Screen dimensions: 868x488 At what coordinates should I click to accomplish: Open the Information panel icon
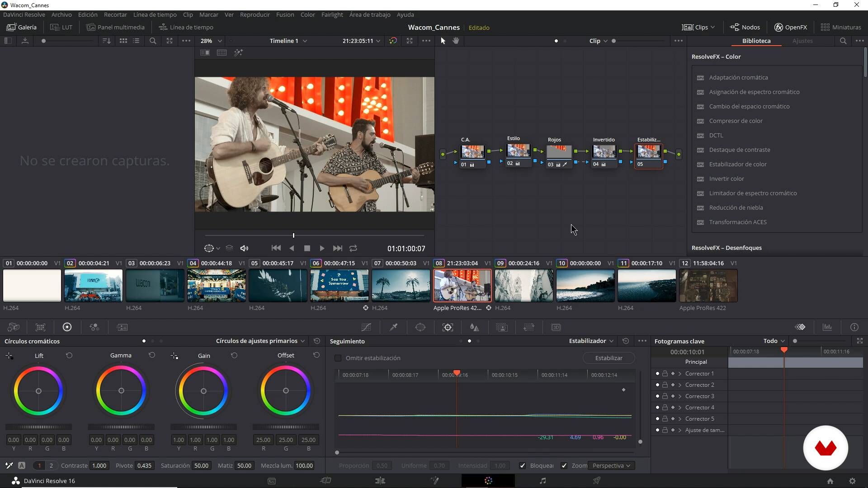[854, 327]
